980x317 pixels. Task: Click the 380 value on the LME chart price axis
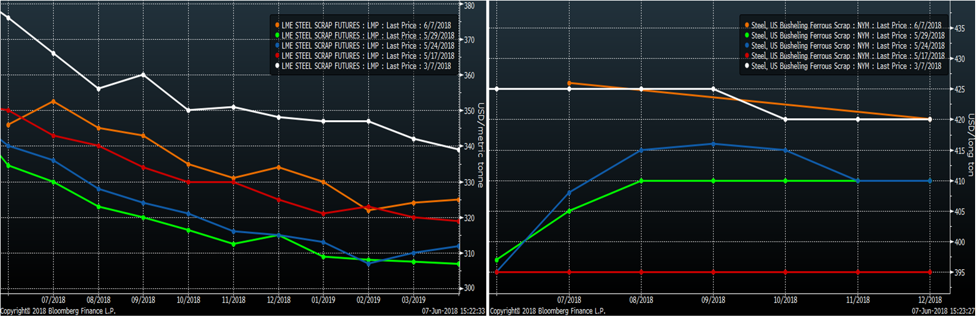pos(469,6)
